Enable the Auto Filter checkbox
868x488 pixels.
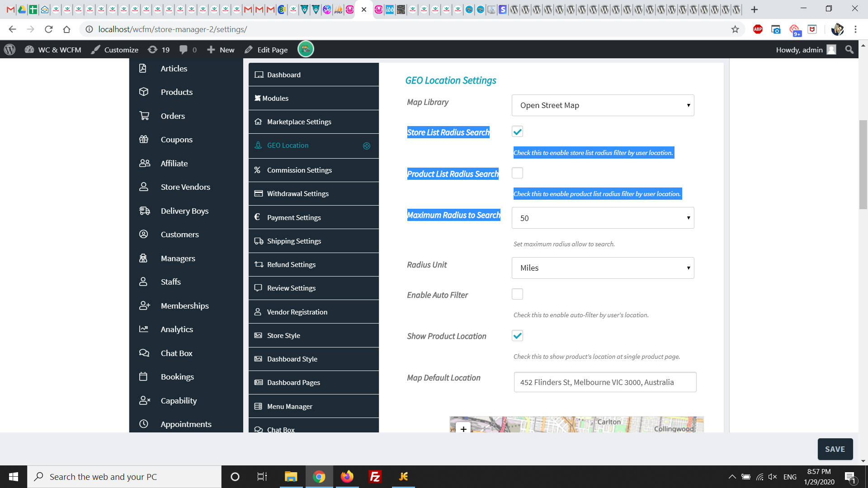pyautogui.click(x=517, y=294)
